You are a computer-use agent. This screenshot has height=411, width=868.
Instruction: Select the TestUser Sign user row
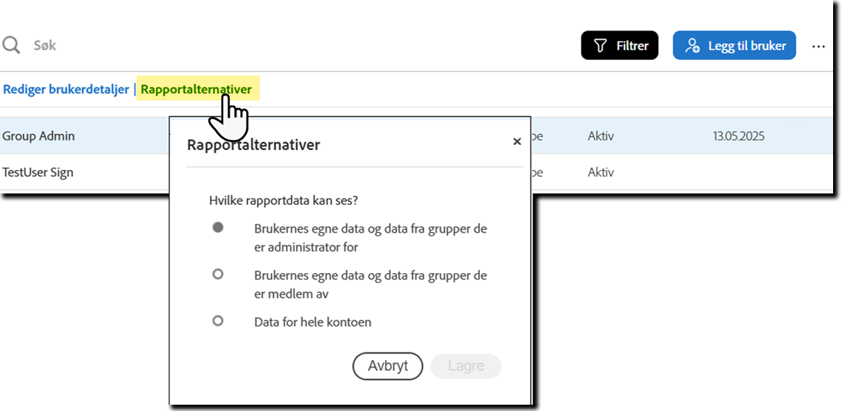pyautogui.click(x=38, y=172)
